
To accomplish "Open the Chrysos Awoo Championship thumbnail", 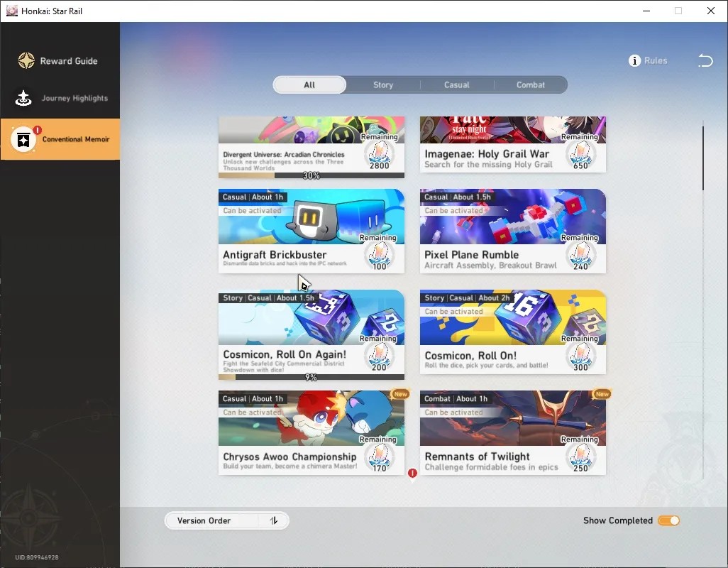I will 311,418.
